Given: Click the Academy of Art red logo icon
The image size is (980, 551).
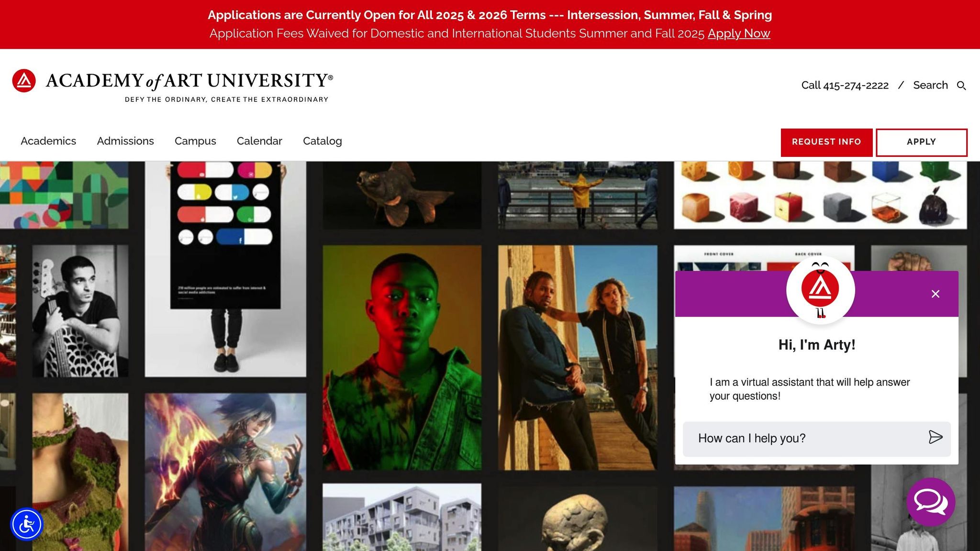Looking at the screenshot, I should pyautogui.click(x=24, y=81).
